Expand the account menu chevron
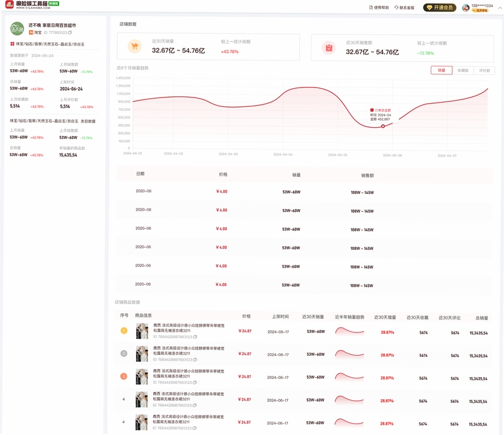Screen dimensions: 504x435 500,8
